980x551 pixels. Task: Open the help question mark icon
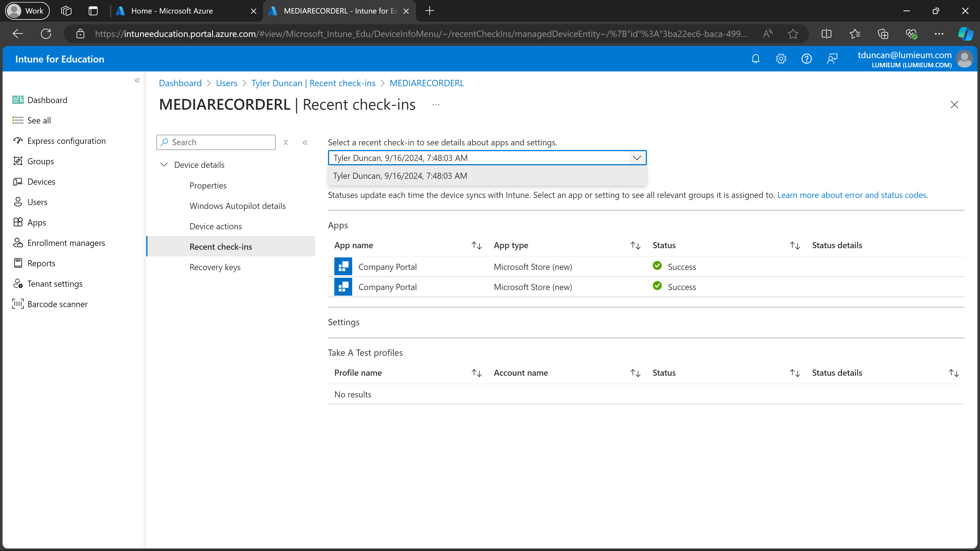[x=806, y=59]
